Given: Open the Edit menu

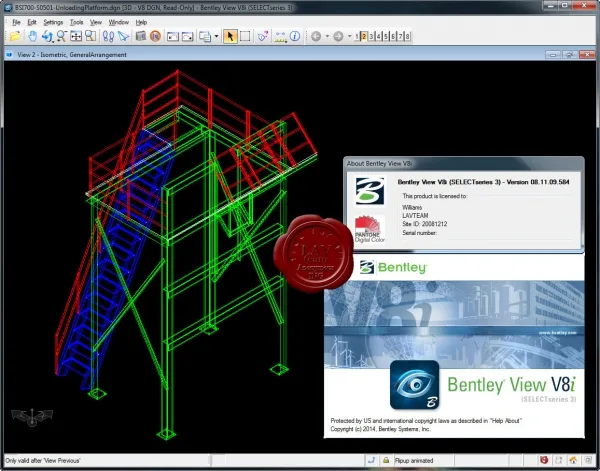Looking at the screenshot, I should pyautogui.click(x=32, y=22).
